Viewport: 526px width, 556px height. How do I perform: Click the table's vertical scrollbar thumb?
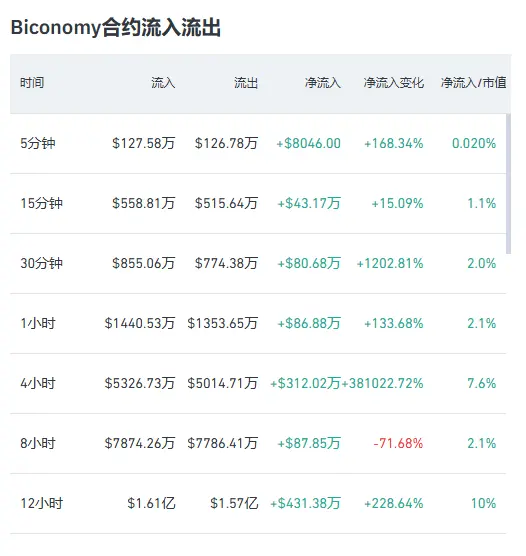pos(509,184)
